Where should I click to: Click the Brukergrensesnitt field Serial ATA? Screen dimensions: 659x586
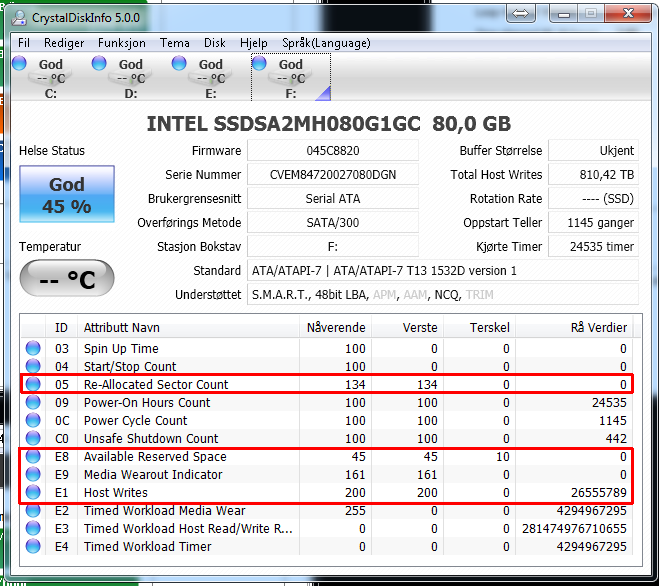333,198
